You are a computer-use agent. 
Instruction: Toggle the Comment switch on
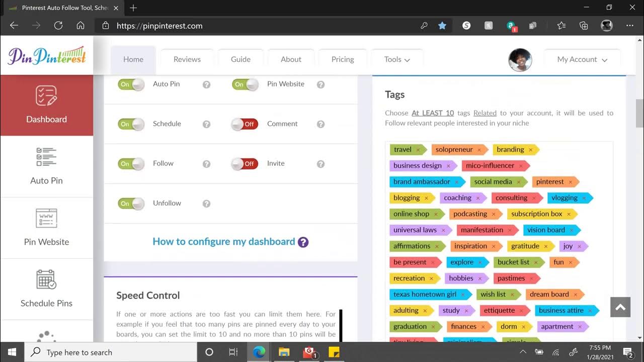coord(245,124)
